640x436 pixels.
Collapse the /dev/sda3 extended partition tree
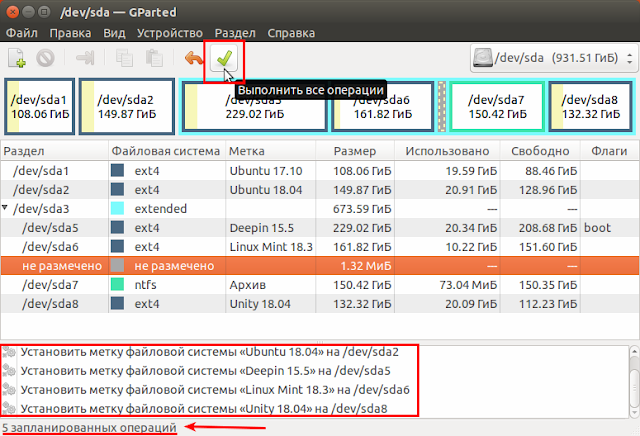(x=5, y=208)
